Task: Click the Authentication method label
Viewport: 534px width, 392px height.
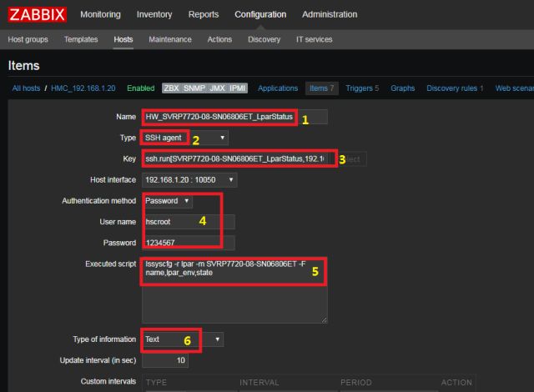Action: pyautogui.click(x=98, y=201)
